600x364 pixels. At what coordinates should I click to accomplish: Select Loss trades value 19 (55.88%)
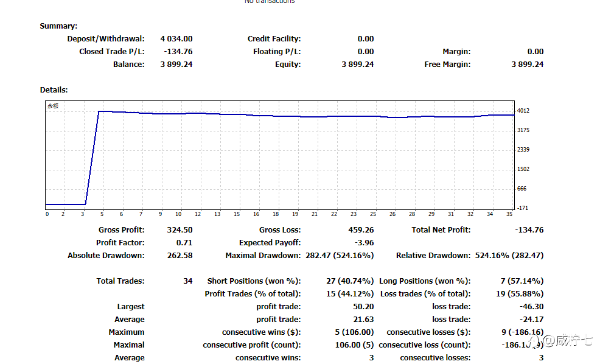click(520, 294)
